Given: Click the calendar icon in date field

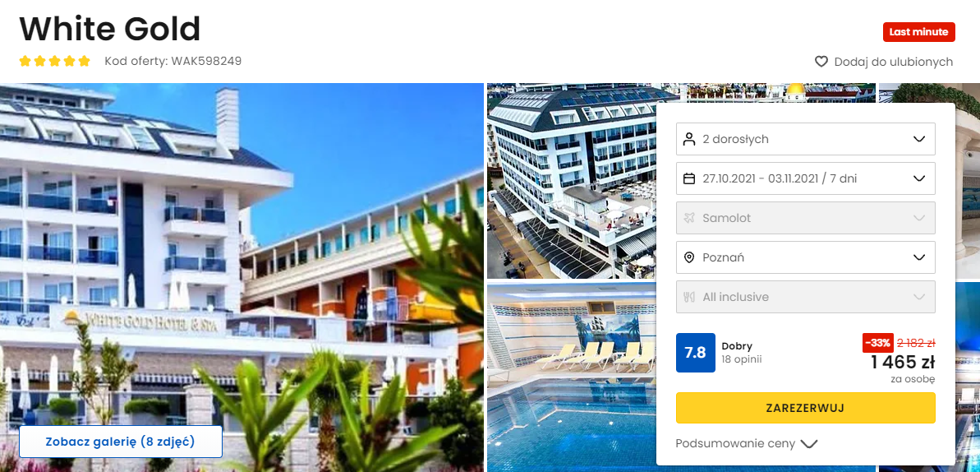Looking at the screenshot, I should tap(689, 178).
